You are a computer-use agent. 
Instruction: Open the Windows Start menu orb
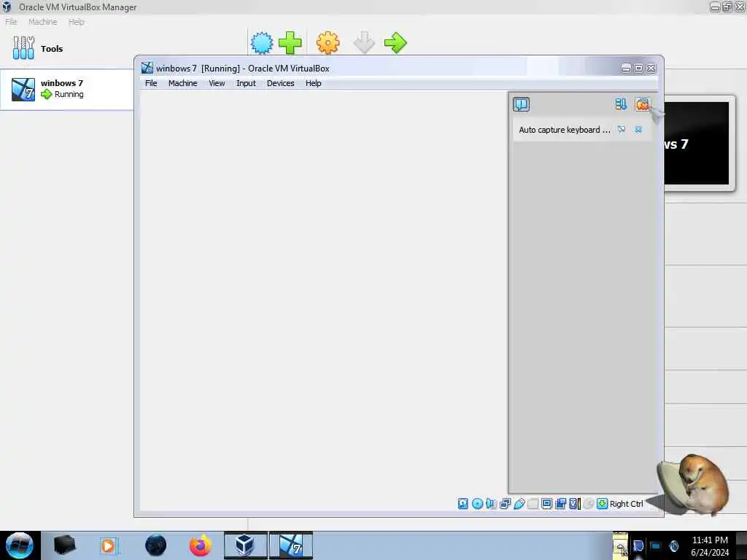click(x=20, y=545)
